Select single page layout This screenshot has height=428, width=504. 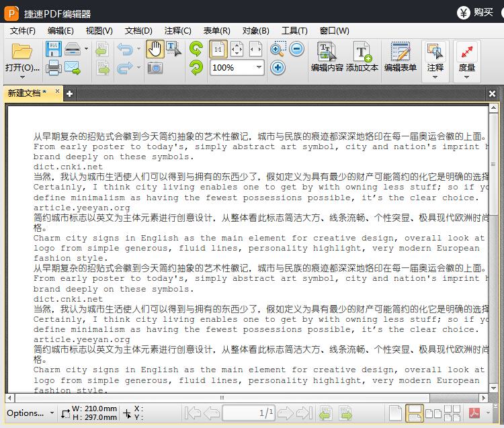coord(395,413)
